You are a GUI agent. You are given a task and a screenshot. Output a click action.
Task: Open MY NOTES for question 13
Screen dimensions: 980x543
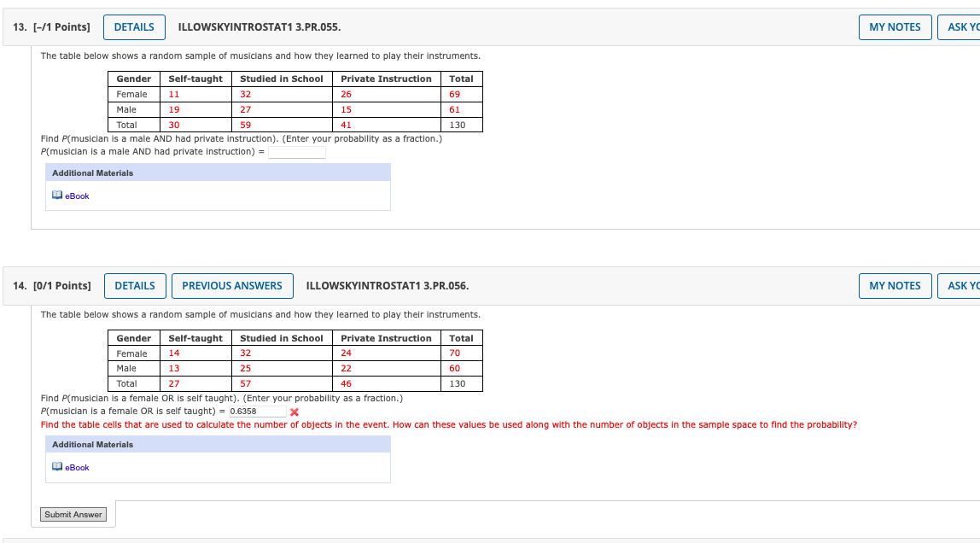tap(895, 26)
